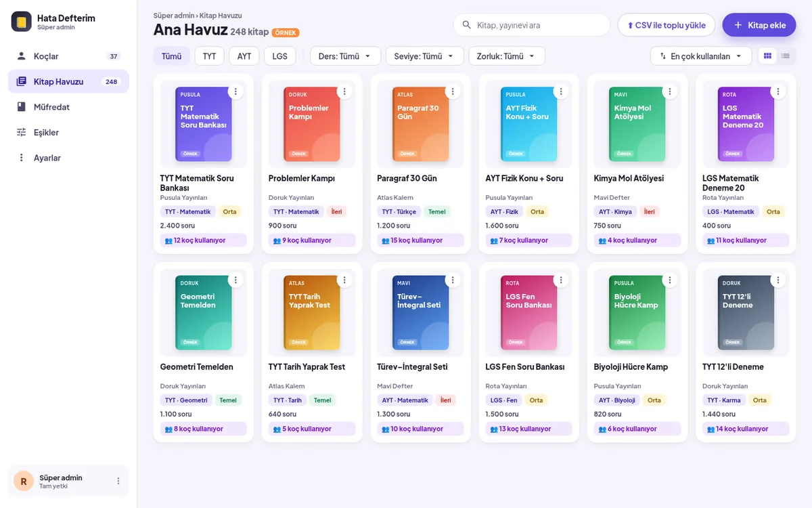Click the search magnifier icon
This screenshot has width=812, height=508.
click(x=466, y=25)
